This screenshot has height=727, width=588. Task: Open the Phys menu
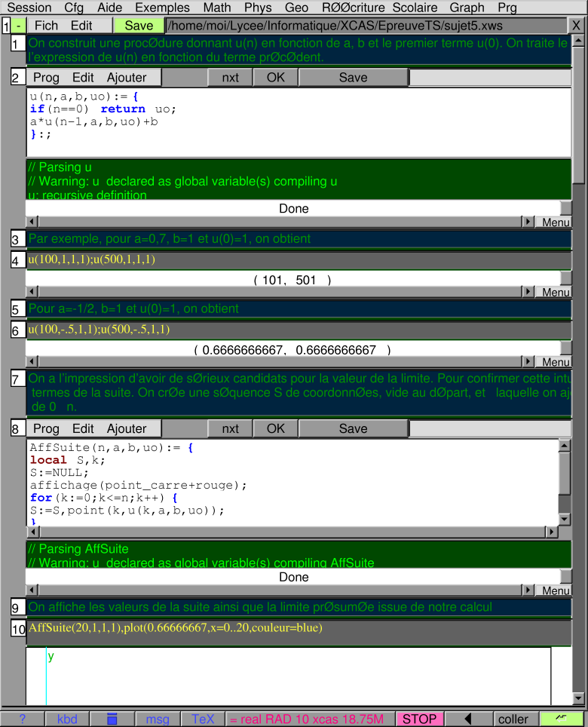258,8
